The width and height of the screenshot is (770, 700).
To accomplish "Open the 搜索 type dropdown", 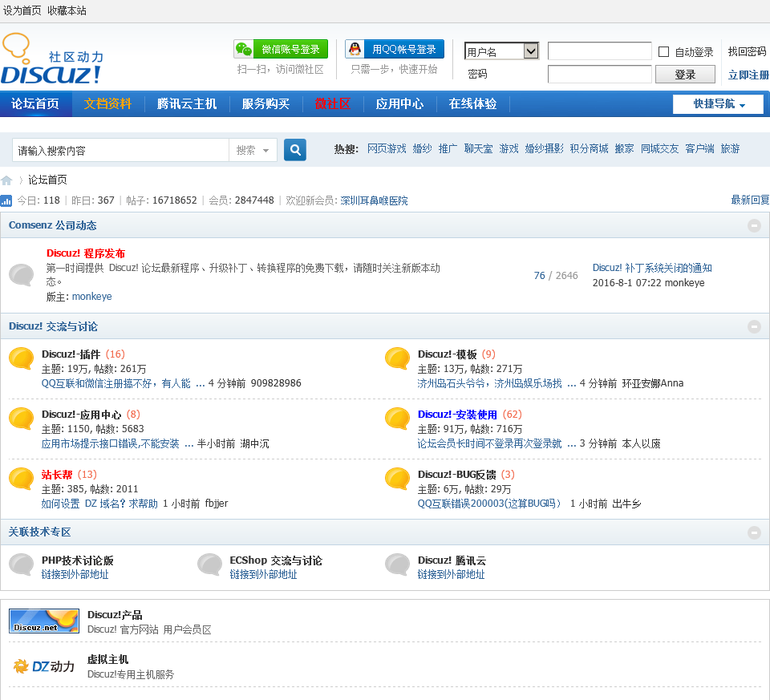I will coord(253,150).
